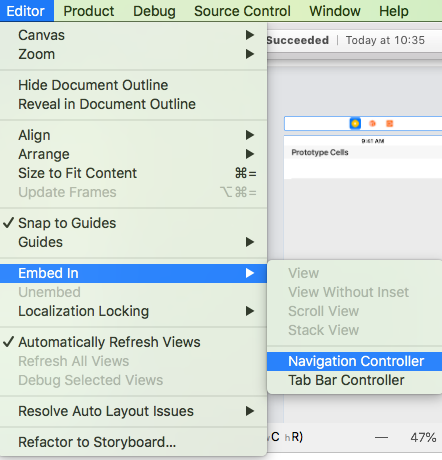Open the Window menu
Screen dimensions: 442x460
tap(335, 11)
